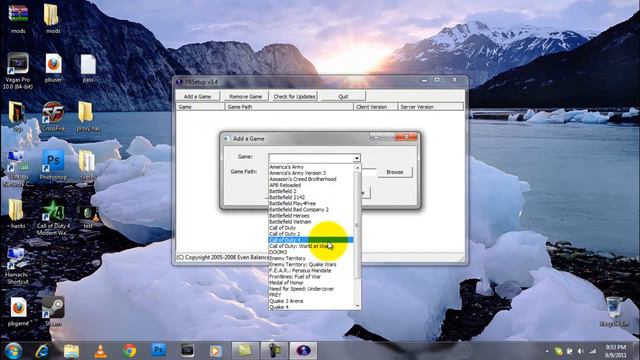Open Windows Media Player taskbar icon

click(x=216, y=351)
